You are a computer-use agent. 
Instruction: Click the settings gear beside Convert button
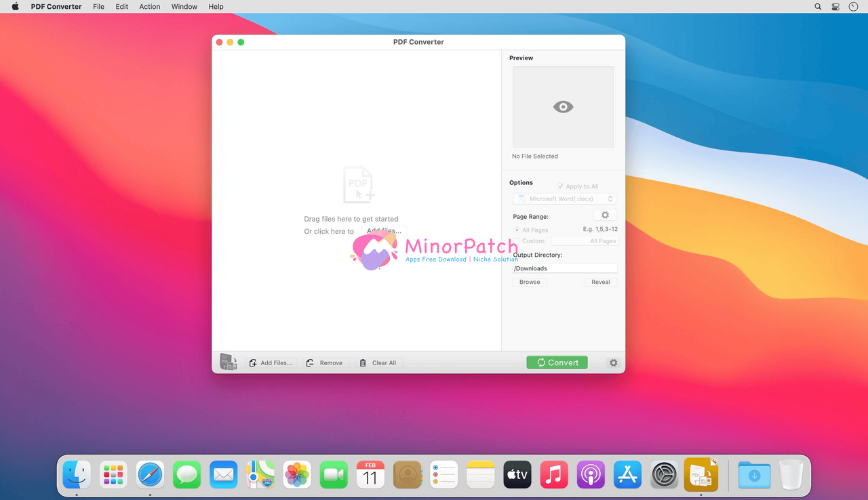point(613,362)
